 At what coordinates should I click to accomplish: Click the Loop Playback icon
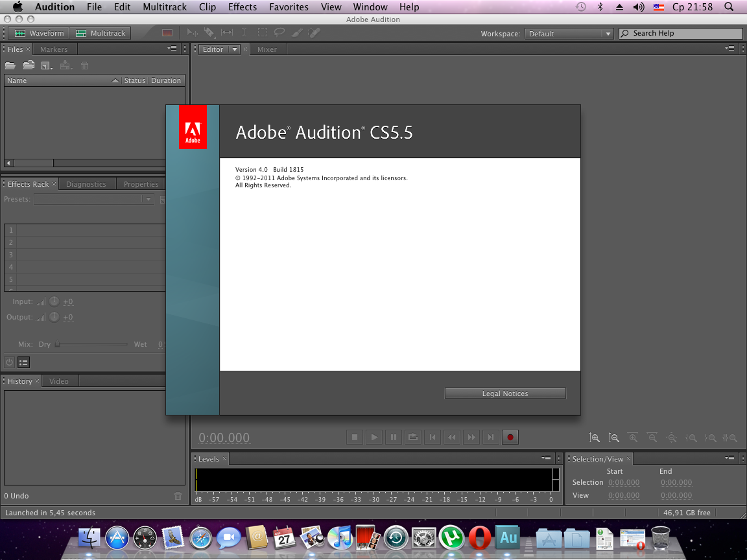[x=413, y=437]
